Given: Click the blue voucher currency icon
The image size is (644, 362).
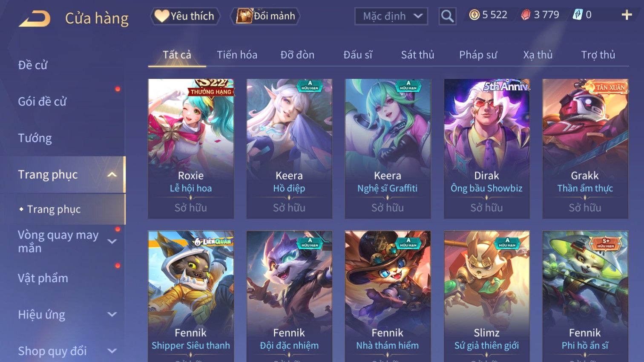Looking at the screenshot, I should coord(577,15).
